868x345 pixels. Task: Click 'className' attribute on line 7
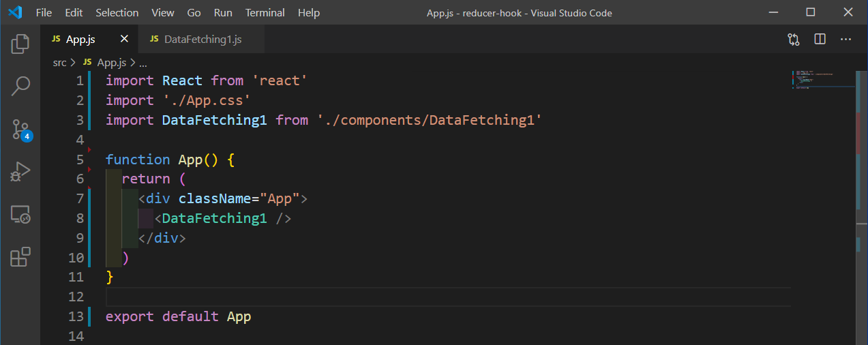pyautogui.click(x=214, y=198)
